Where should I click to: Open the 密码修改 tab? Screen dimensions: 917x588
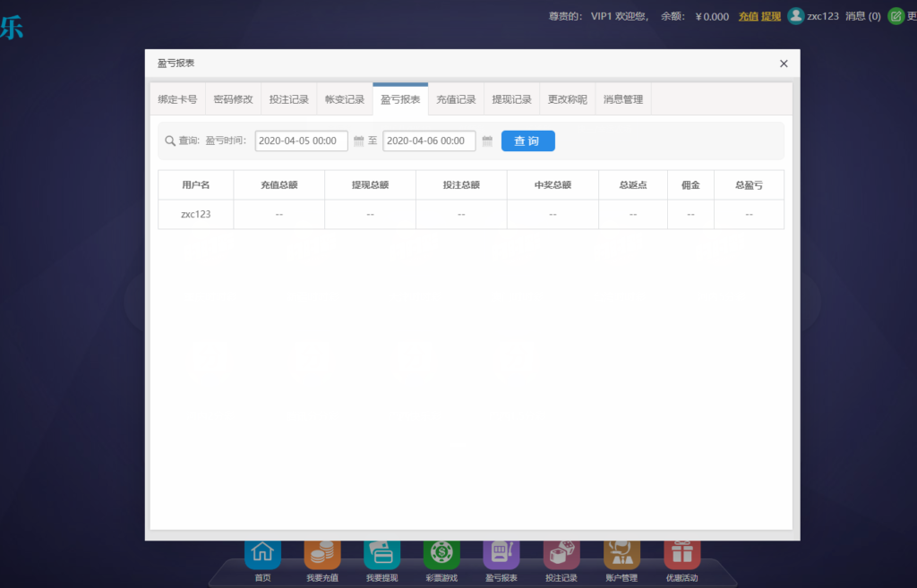[x=233, y=99]
